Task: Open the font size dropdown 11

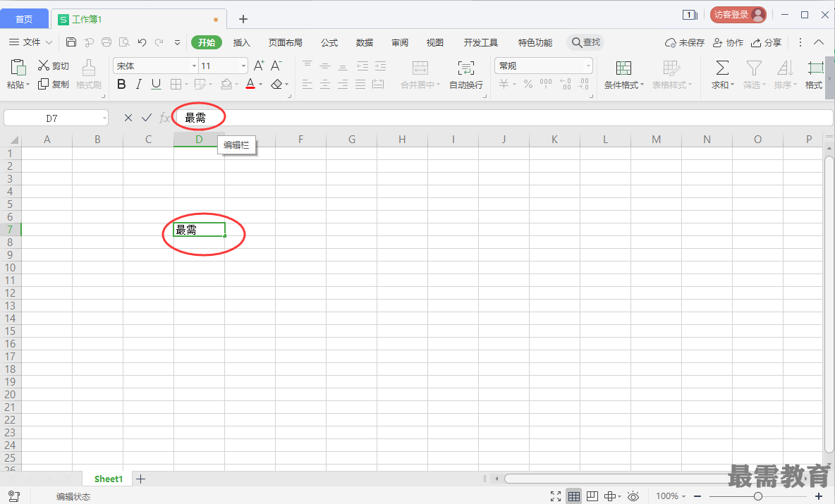Action: coord(243,66)
